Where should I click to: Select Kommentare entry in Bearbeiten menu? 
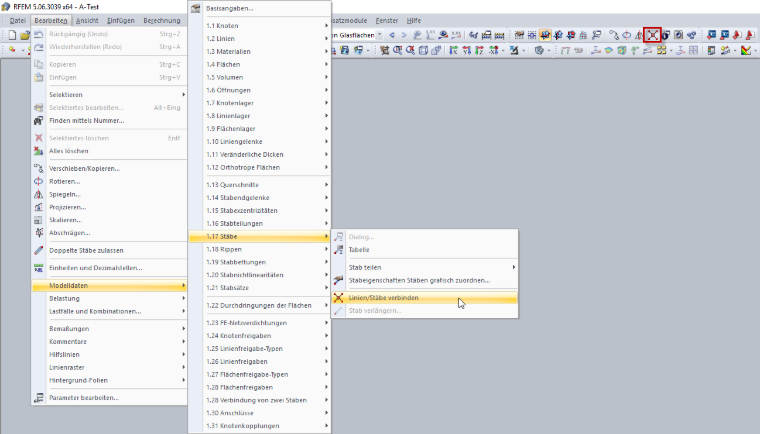point(109,341)
